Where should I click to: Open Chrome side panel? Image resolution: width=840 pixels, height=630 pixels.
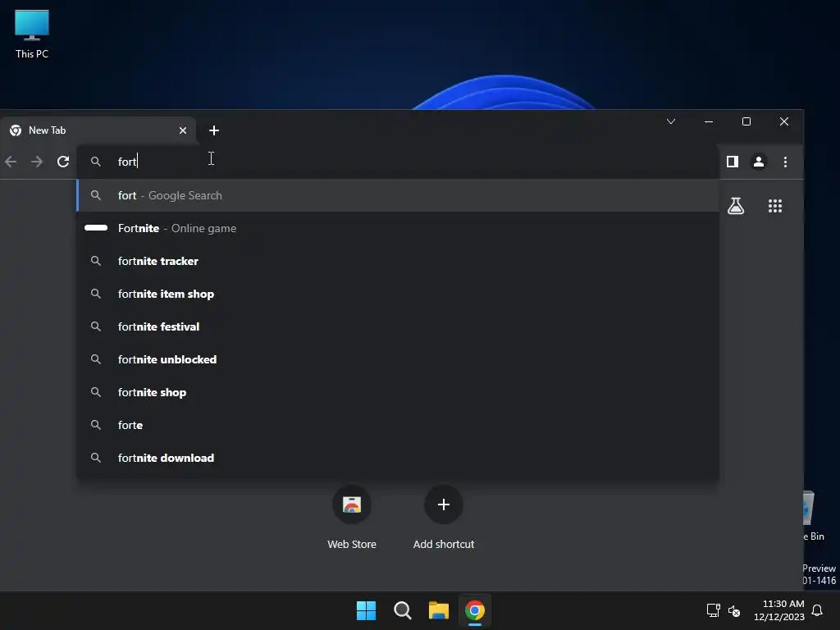[x=733, y=162]
